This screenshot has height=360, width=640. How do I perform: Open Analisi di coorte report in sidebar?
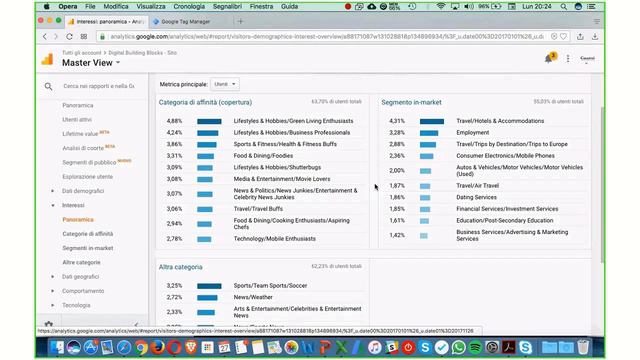pos(83,148)
